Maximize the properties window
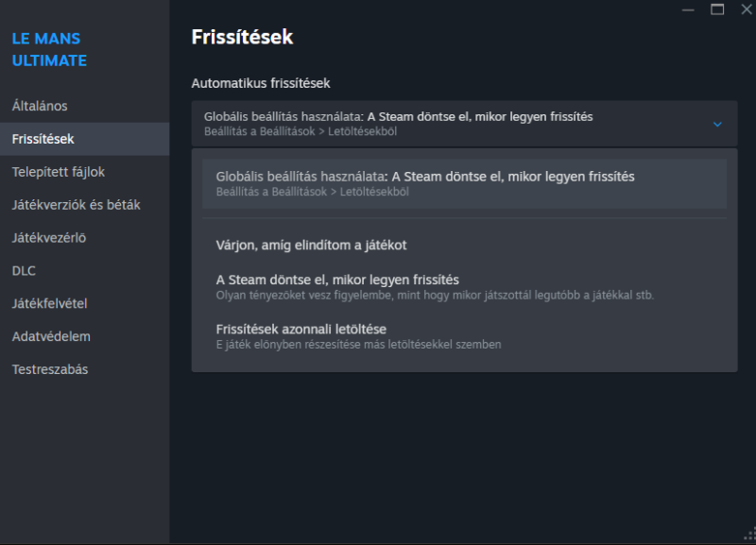 point(717,9)
